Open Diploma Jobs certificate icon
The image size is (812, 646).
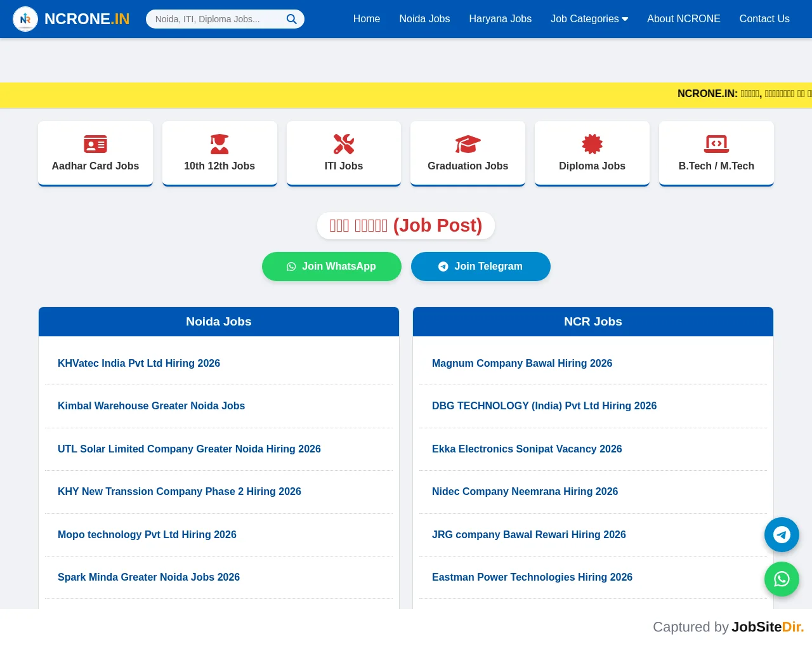593,144
